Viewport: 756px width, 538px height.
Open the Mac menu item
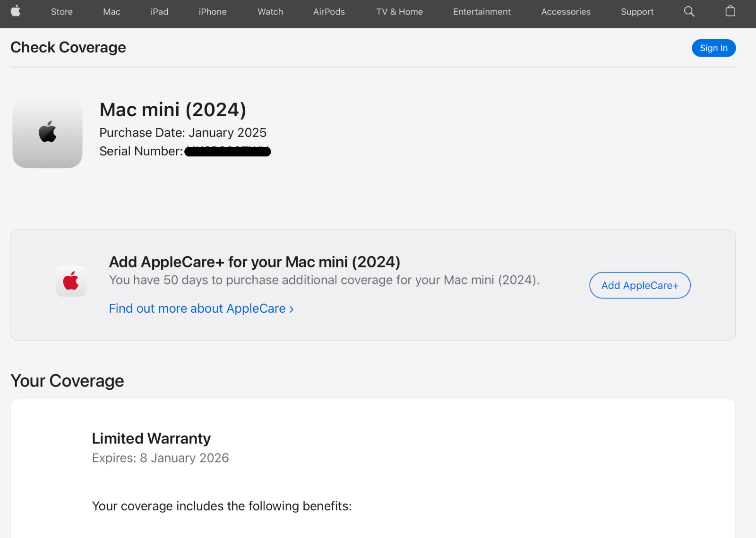click(x=112, y=12)
